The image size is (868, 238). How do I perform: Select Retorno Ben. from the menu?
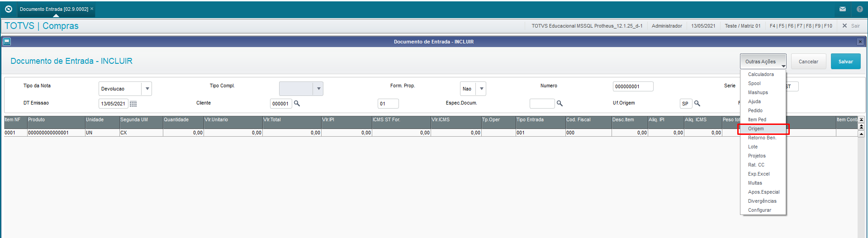[x=763, y=138]
